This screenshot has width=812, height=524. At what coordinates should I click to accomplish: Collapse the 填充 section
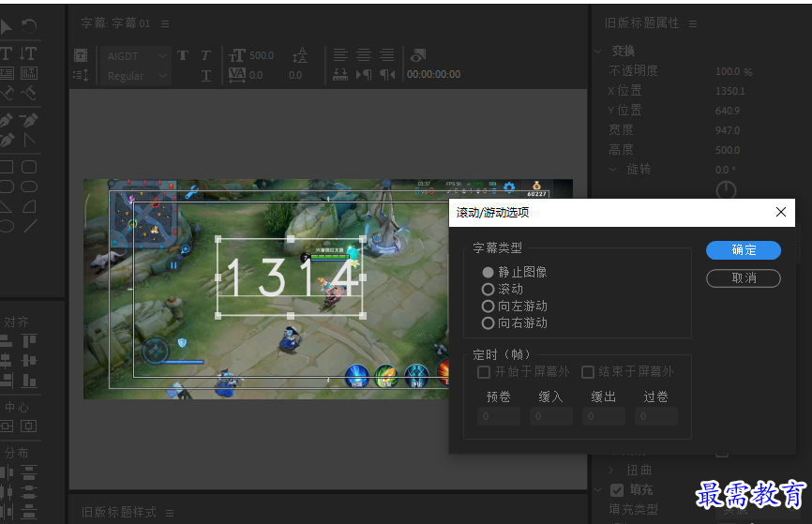click(598, 490)
